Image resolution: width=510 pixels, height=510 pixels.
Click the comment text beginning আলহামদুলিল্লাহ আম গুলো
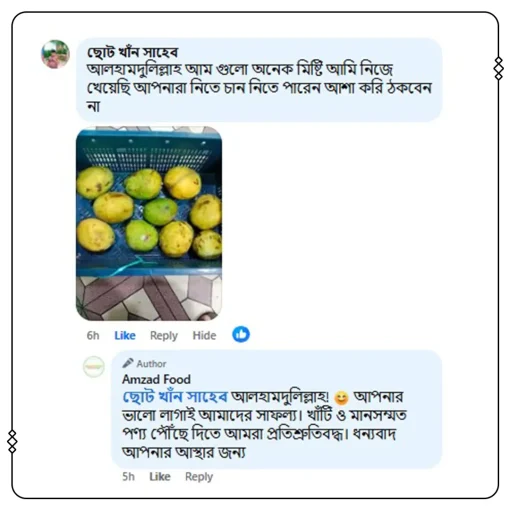[x=259, y=88]
